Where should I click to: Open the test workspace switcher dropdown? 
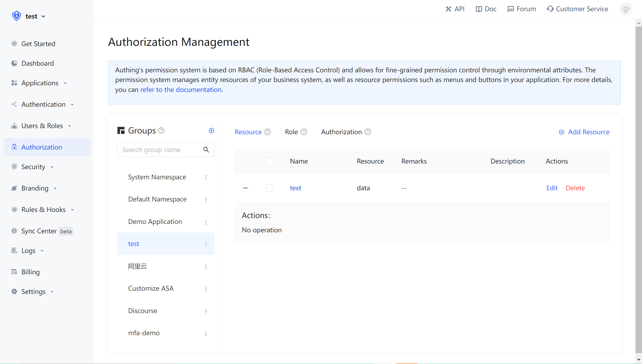[35, 16]
